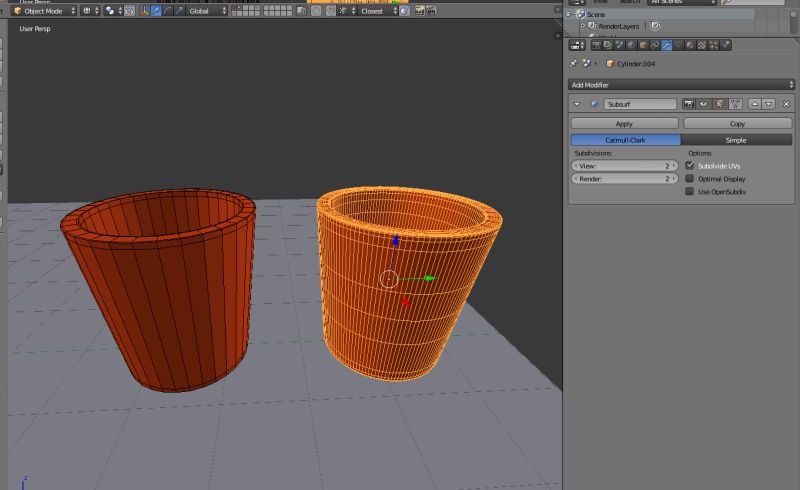Viewport: 800px width, 490px height.
Task: Select the translate manipulator icon
Action: click(x=156, y=11)
